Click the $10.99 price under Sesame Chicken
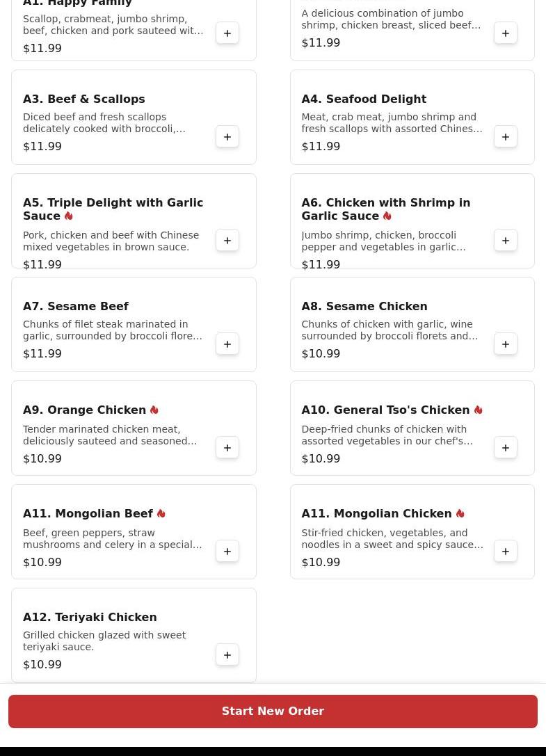 (x=321, y=353)
